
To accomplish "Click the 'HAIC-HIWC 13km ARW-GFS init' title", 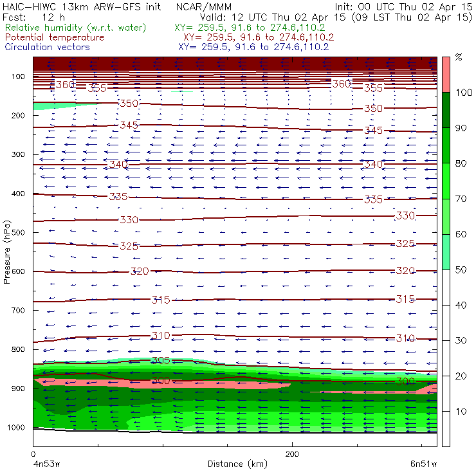I will tap(82, 7).
